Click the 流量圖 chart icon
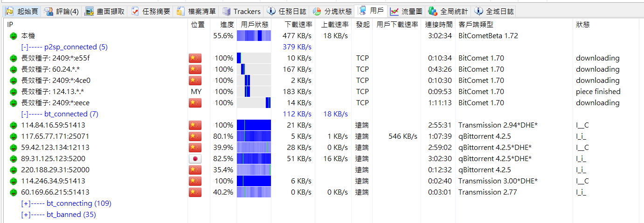Screen dimensions: 644x223 pyautogui.click(x=395, y=11)
